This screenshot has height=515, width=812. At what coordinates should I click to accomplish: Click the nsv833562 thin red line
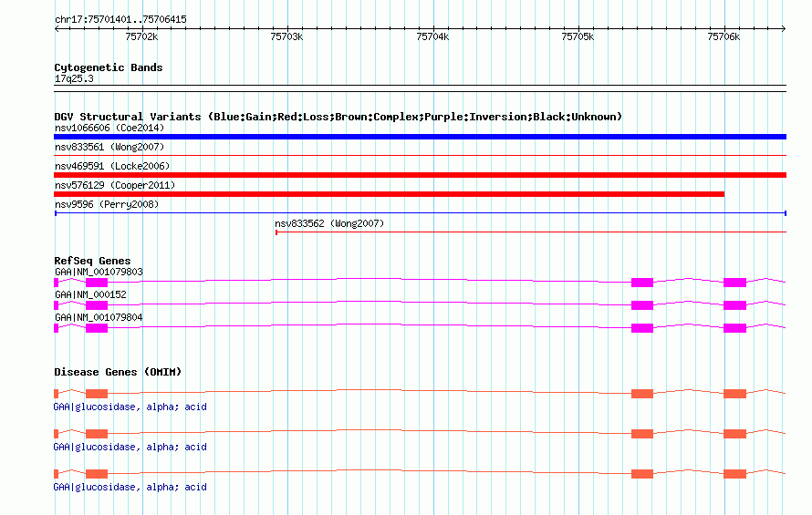531,232
